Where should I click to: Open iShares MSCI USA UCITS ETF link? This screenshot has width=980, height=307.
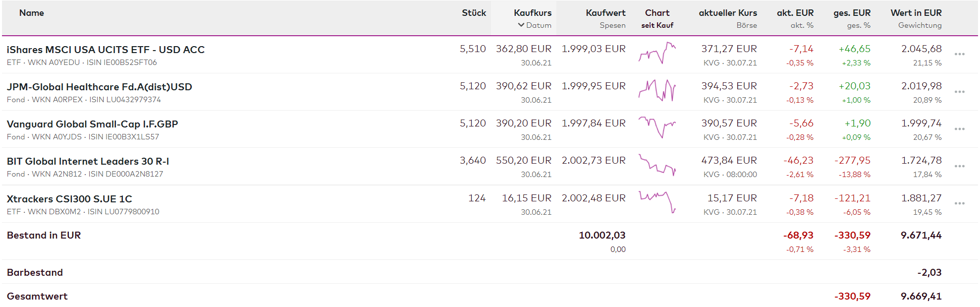[106, 50]
